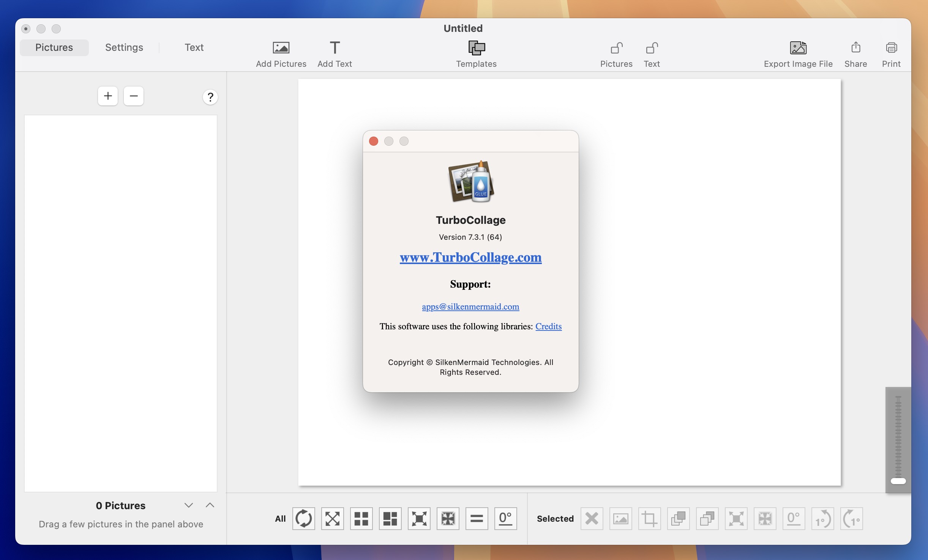This screenshot has height=560, width=928.
Task: Click the Selected bring to front icon
Action: (679, 518)
